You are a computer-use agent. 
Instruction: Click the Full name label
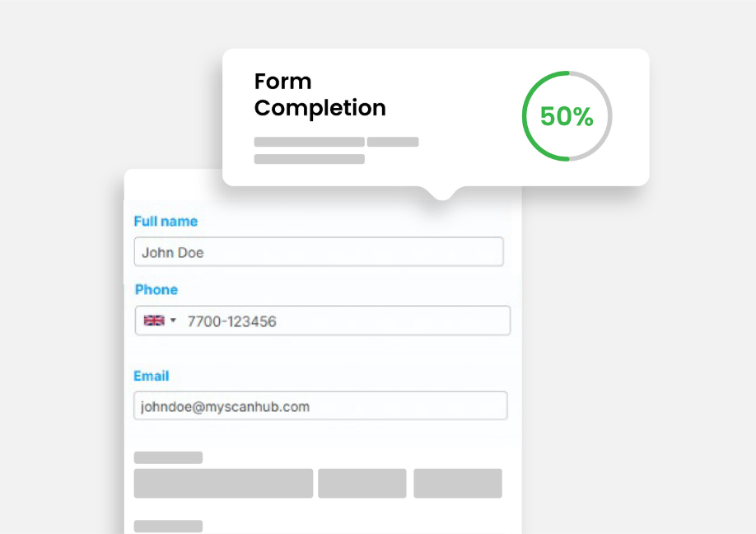(166, 221)
